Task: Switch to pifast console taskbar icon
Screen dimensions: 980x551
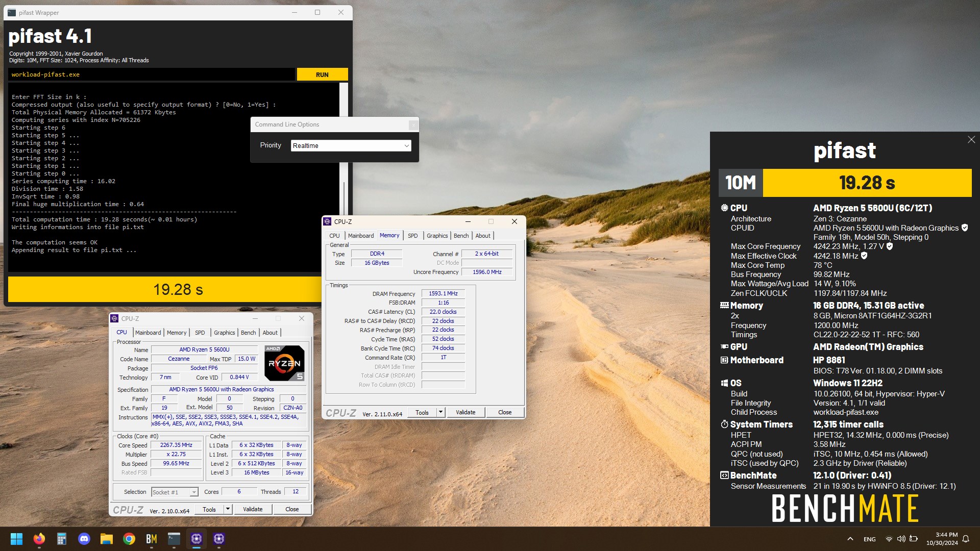Action: coord(174,539)
